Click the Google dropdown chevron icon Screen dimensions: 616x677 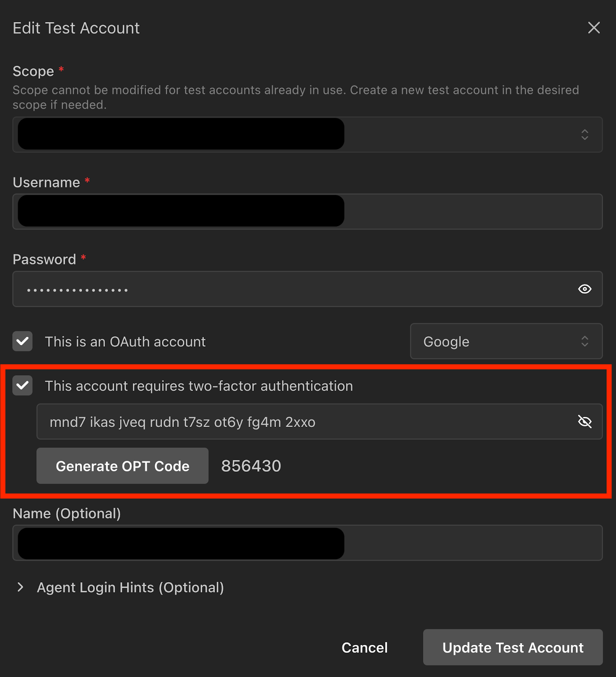584,341
